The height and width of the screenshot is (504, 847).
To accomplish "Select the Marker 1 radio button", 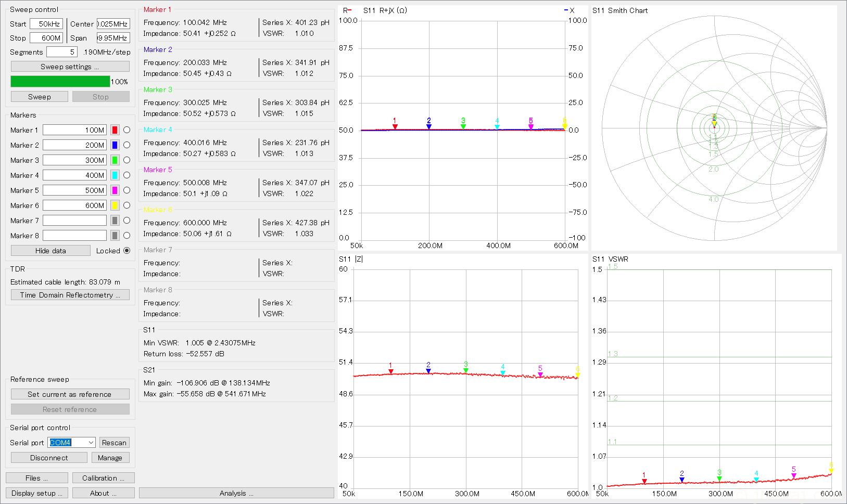I will pyautogui.click(x=127, y=130).
